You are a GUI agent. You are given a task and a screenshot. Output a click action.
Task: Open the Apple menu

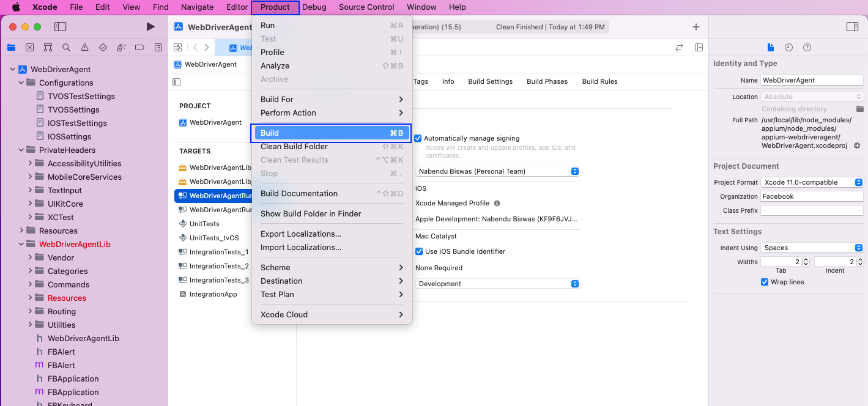[16, 7]
